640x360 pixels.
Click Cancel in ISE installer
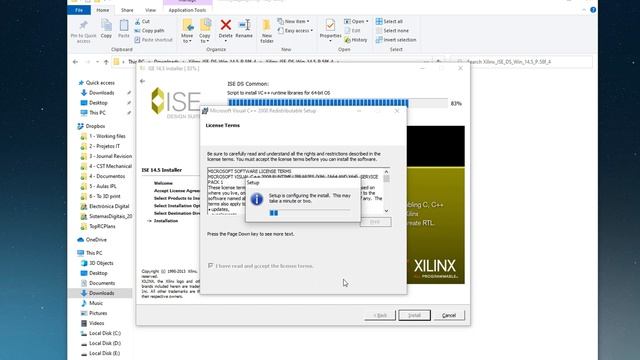(449, 315)
